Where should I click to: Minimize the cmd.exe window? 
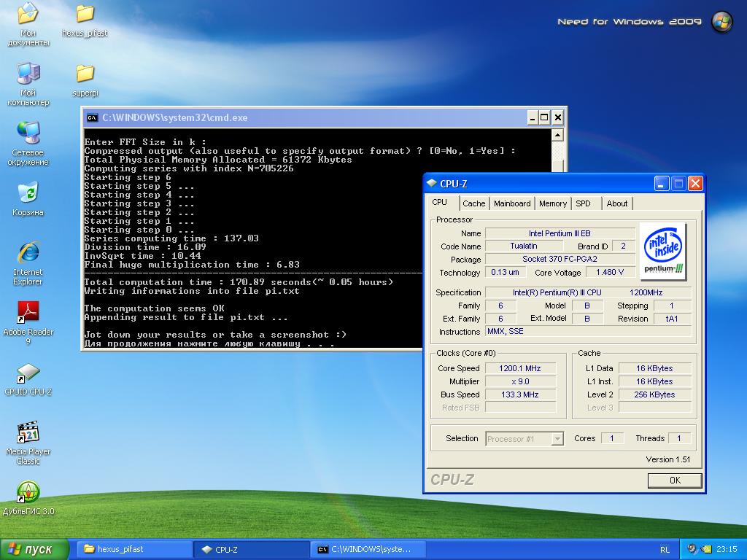coord(533,117)
